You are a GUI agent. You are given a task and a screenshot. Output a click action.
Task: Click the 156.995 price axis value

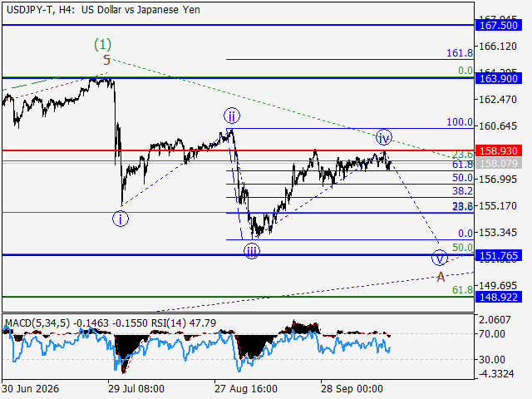pos(497,180)
